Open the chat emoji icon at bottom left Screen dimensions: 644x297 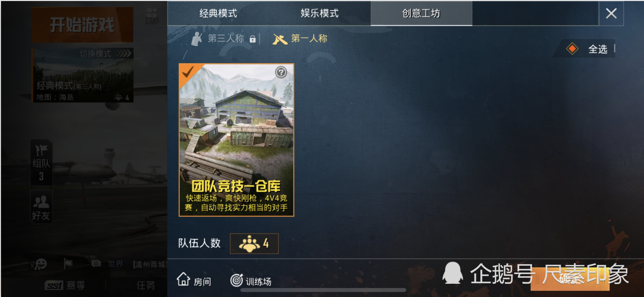pos(39,264)
